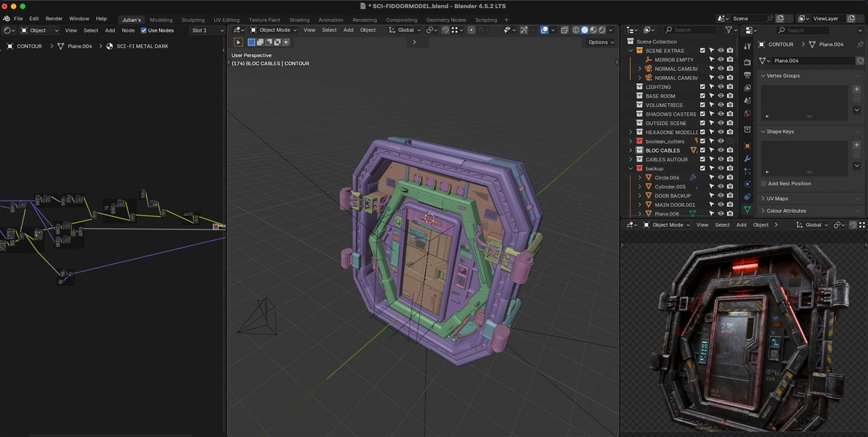
Task: Open the Object properties tab icon
Action: (747, 145)
